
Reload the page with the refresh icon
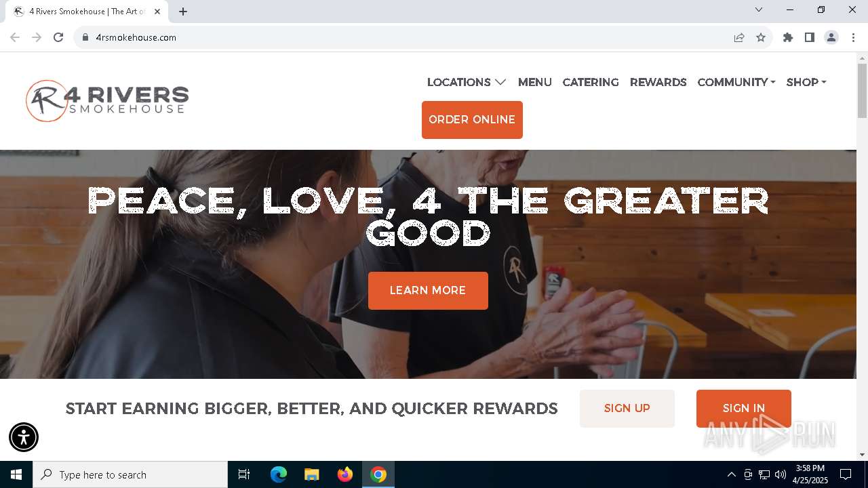tap(58, 37)
